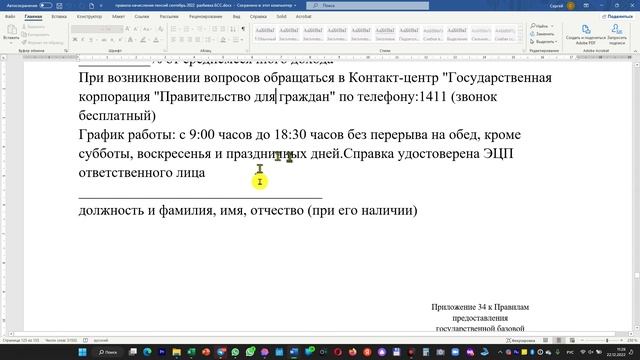Open Microsoft Edge from the taskbar
The height and width of the screenshot is (360, 640).
[x=147, y=352]
